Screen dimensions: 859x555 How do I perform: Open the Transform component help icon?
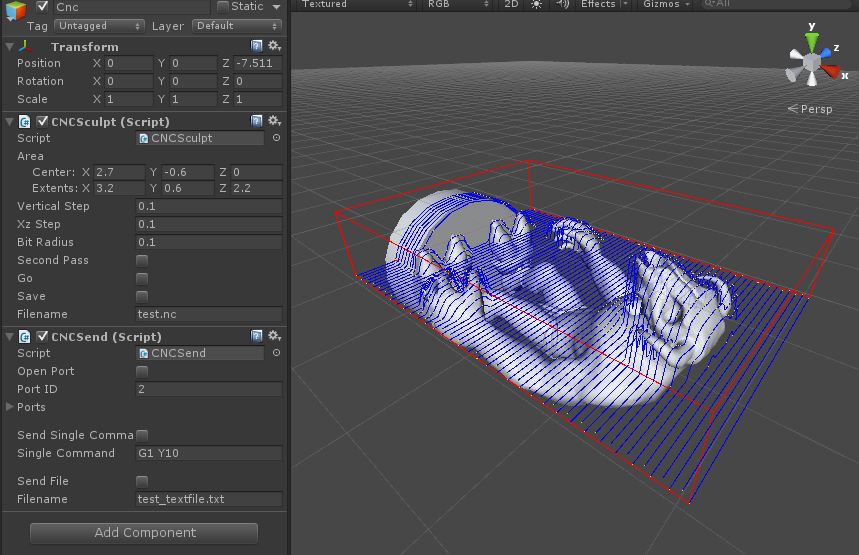point(256,45)
